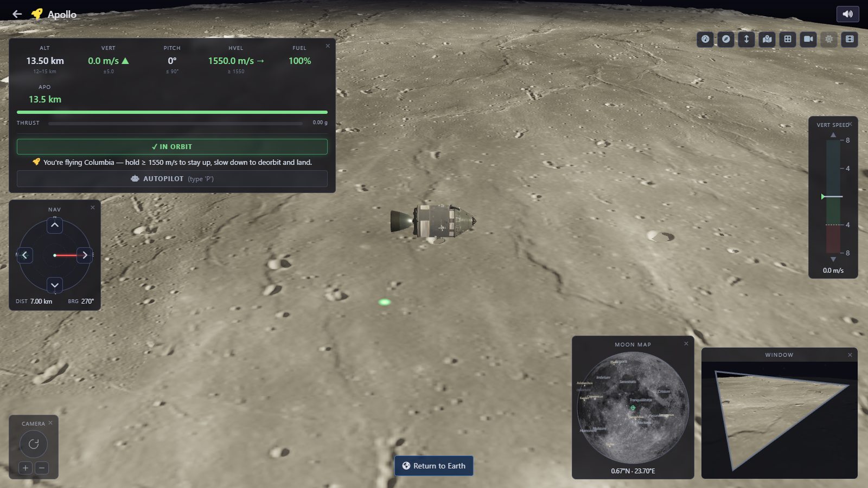Close the CAMERA panel
This screenshot has width=868, height=488.
[50, 423]
